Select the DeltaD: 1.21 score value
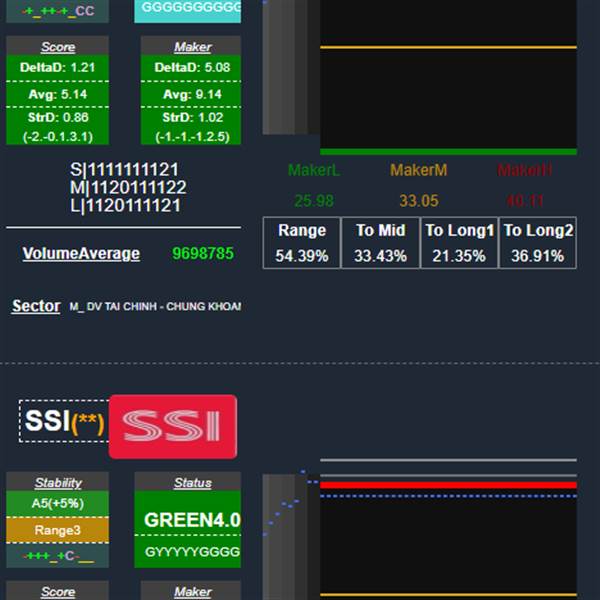Image resolution: width=600 pixels, height=600 pixels. point(57,68)
